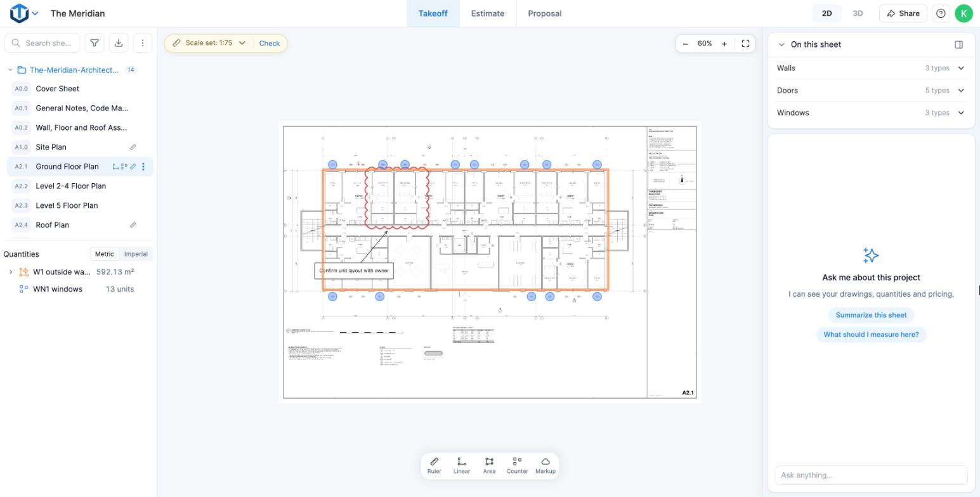The width and height of the screenshot is (980, 497).
Task: Switch to 3D view mode
Action: pyautogui.click(x=858, y=13)
